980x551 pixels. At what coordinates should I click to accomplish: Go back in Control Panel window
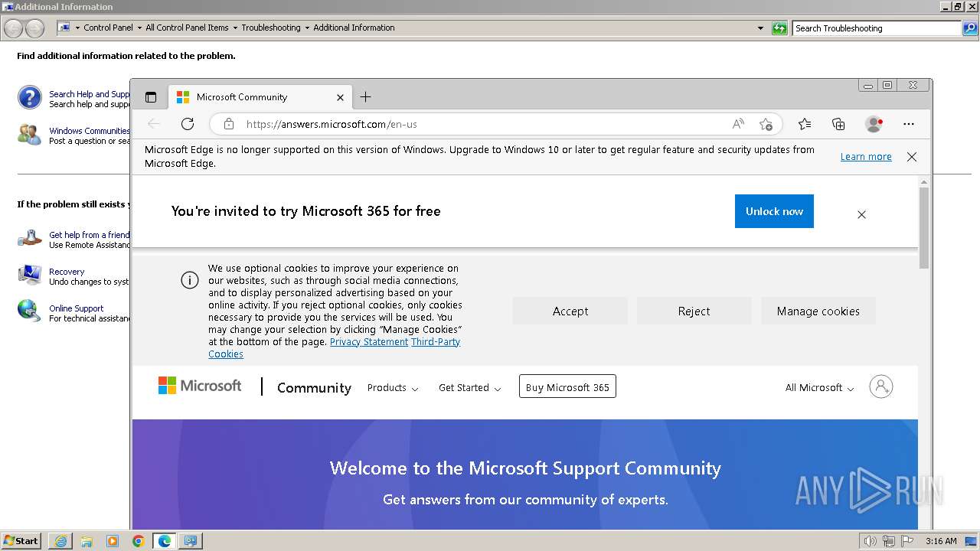pos(14,28)
